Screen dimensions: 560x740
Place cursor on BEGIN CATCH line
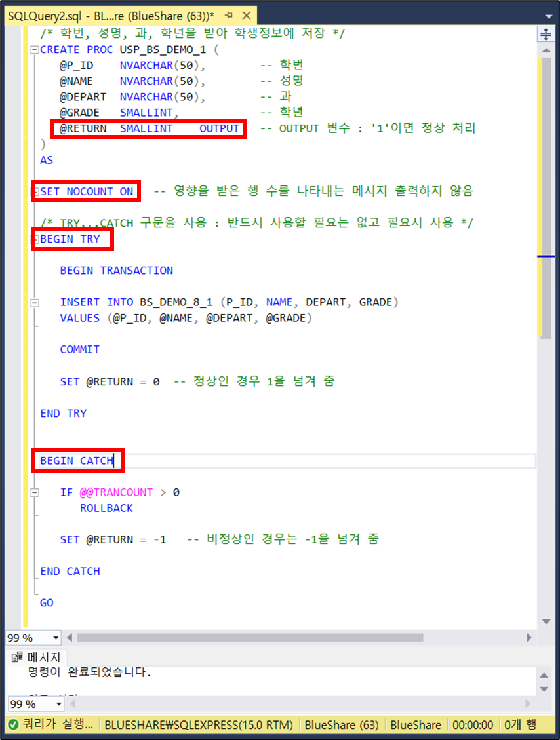[x=77, y=461]
